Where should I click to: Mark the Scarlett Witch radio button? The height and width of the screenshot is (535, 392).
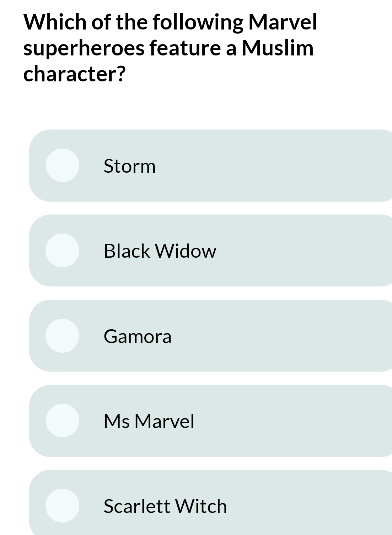point(63,505)
